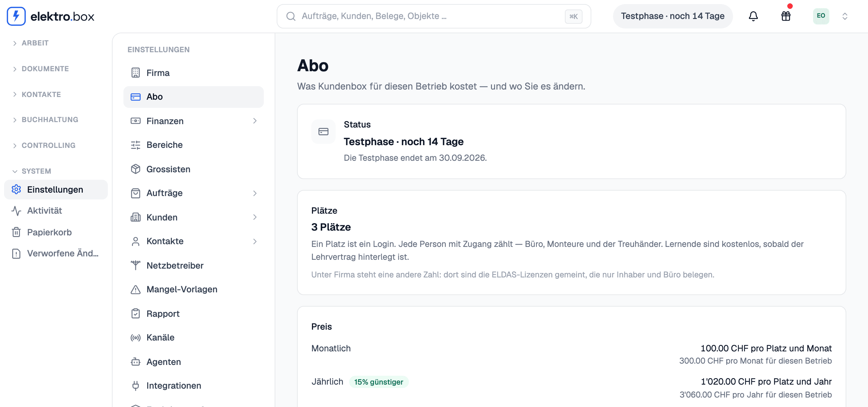Click the elektro.box lightning logo
This screenshot has width=868, height=407.
(16, 16)
